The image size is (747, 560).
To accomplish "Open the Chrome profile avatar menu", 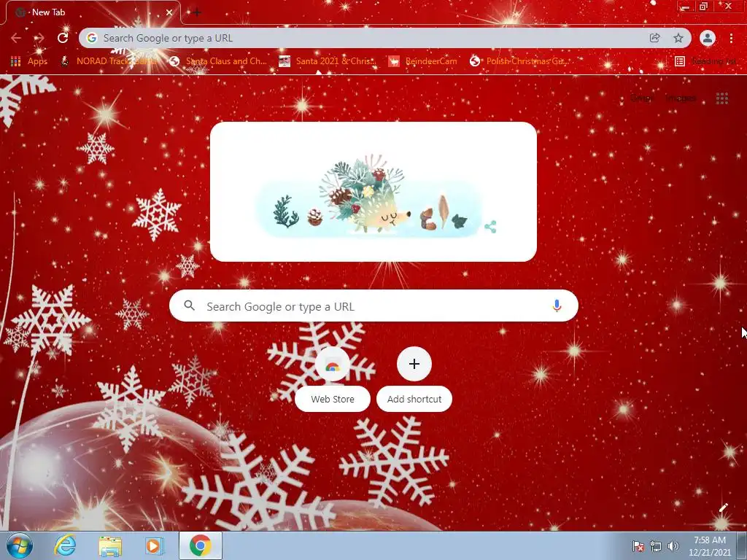I will point(708,38).
